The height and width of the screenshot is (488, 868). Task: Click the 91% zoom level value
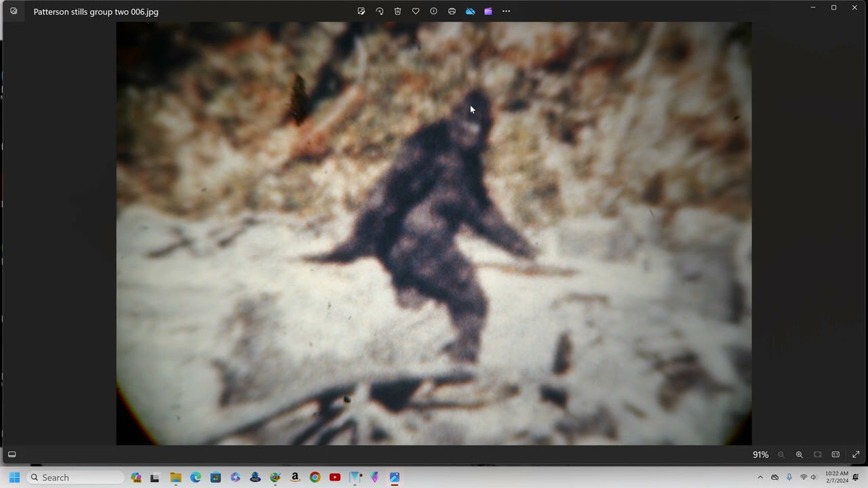tap(761, 455)
